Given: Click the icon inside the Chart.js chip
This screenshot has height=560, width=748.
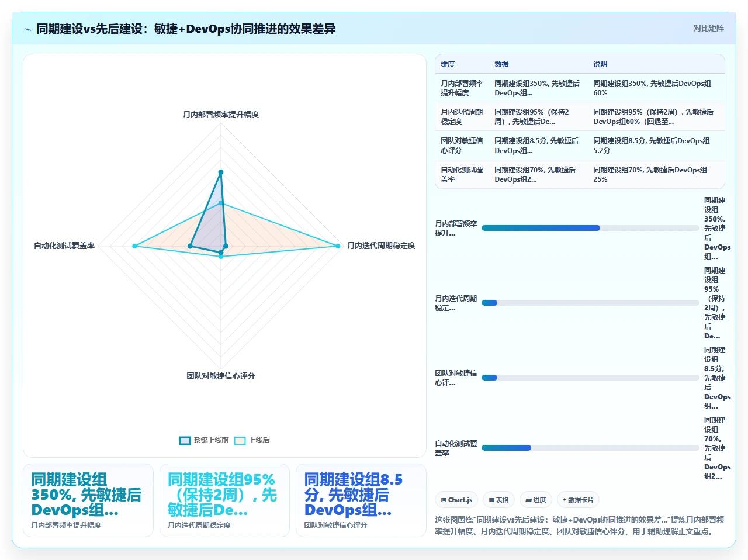Looking at the screenshot, I should click(444, 500).
